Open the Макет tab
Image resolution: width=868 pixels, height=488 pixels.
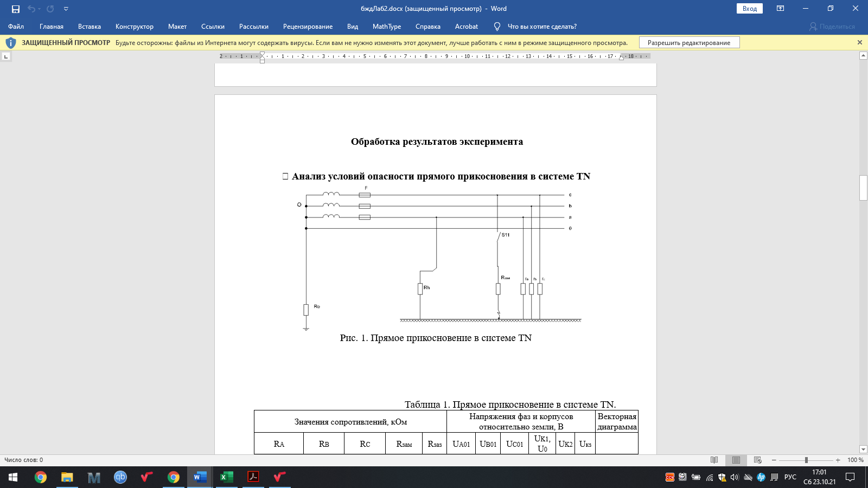coord(177,27)
